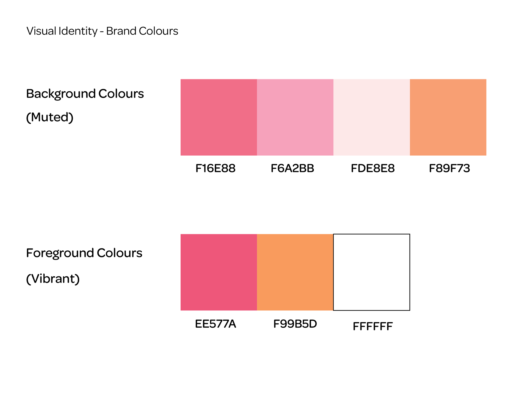532x411 pixels.
Task: Select the F6A2BB hex code text
Action: coord(292,168)
